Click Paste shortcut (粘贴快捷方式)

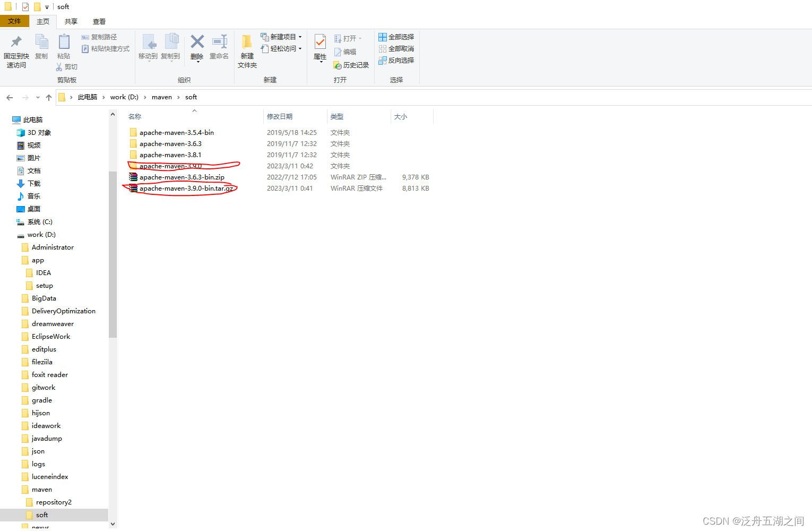click(106, 49)
